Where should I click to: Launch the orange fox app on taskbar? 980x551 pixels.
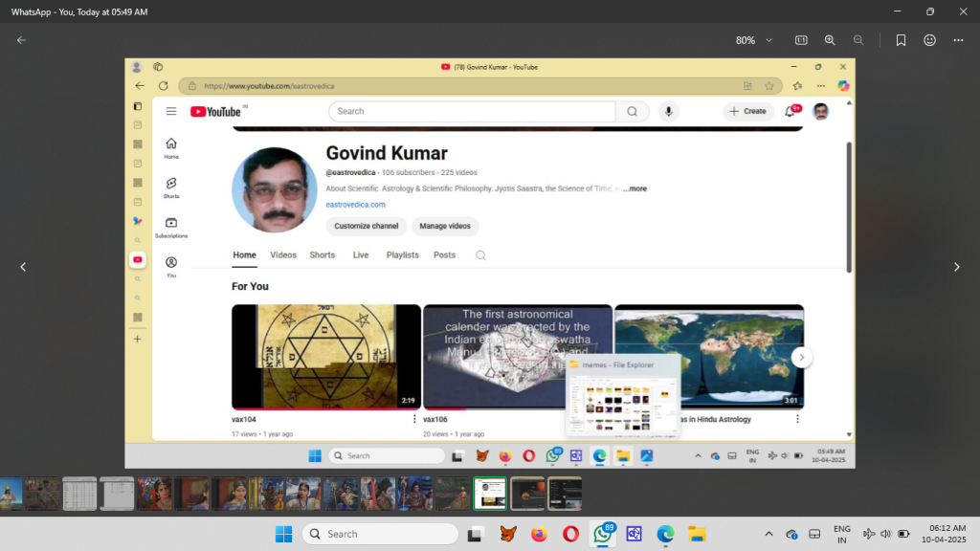[x=508, y=534]
